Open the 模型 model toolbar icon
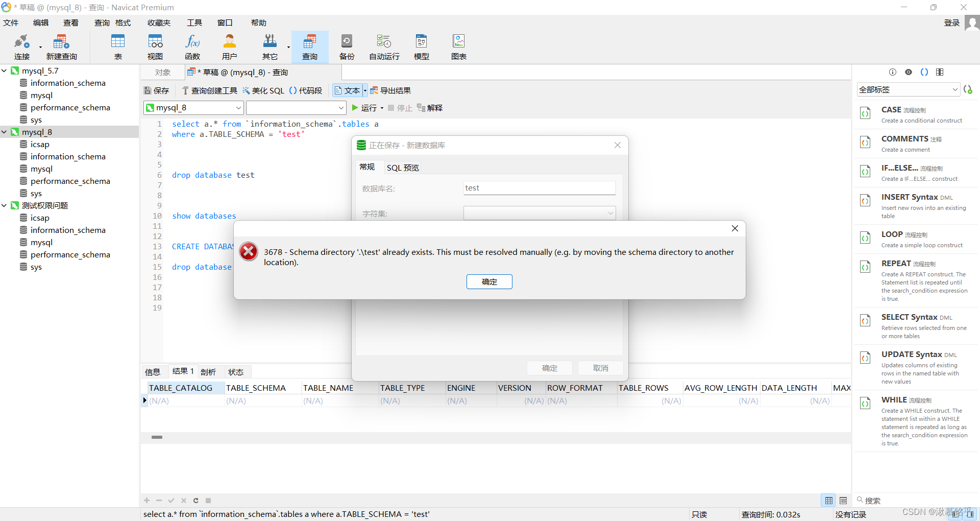Viewport: 980px width, 521px height. (422, 47)
